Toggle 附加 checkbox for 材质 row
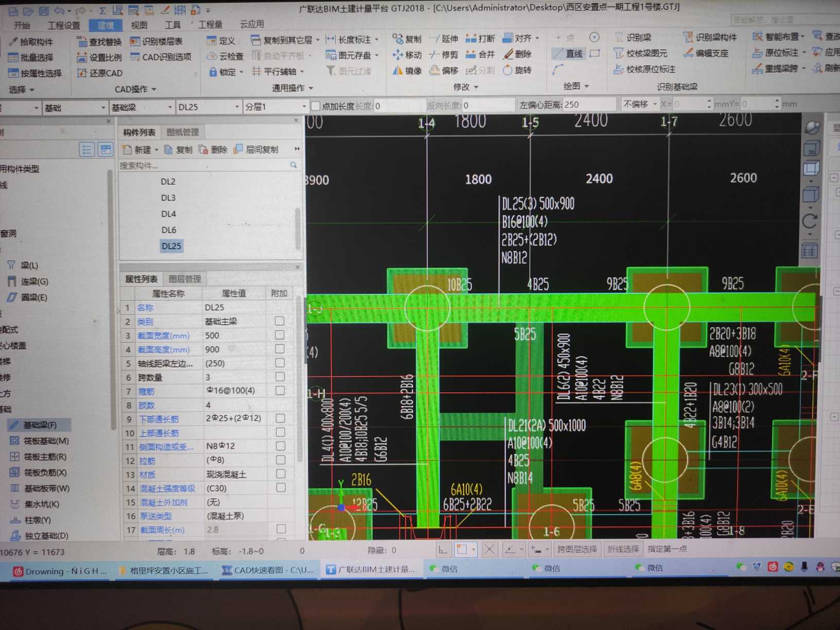This screenshot has width=840, height=630. pyautogui.click(x=281, y=474)
